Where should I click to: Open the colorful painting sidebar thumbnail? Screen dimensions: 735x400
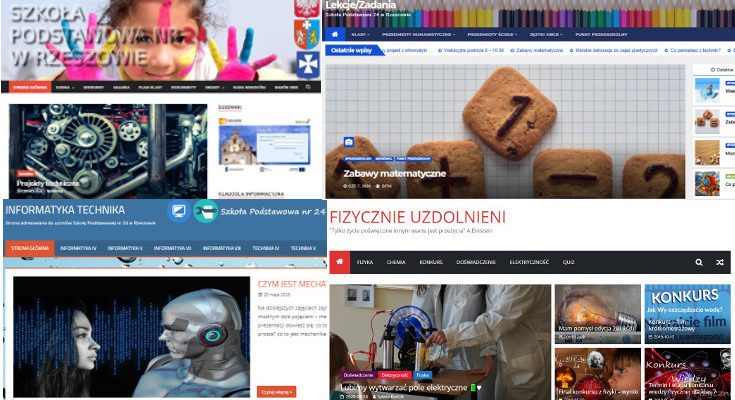click(x=707, y=183)
